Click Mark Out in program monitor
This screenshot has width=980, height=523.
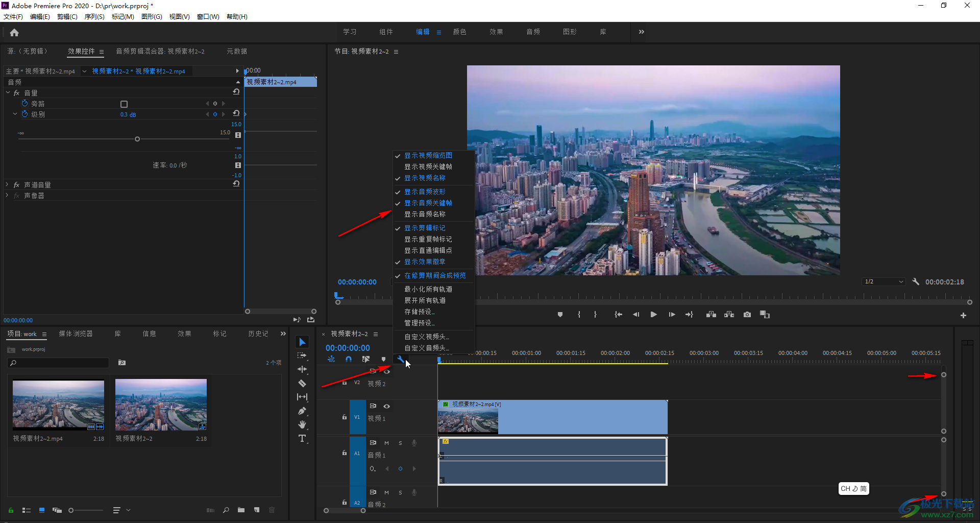click(x=595, y=315)
